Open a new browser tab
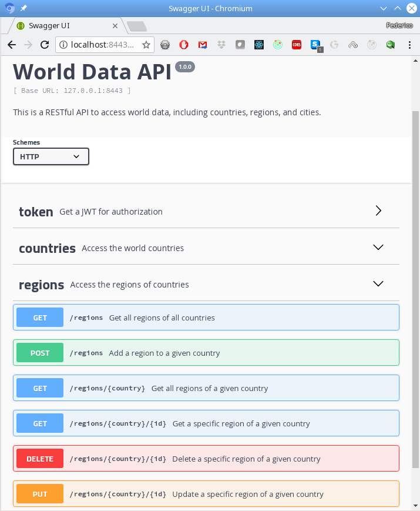The height and width of the screenshot is (511, 420). (136, 26)
